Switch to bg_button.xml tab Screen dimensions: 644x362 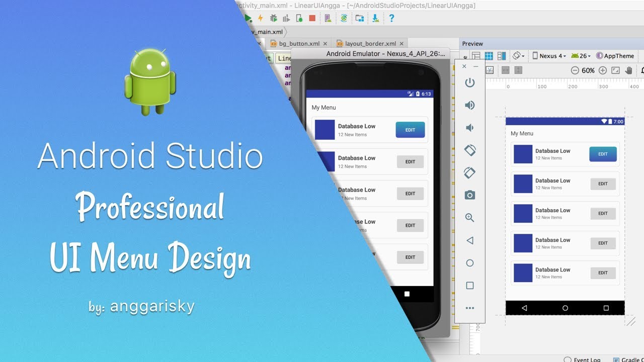pyautogui.click(x=299, y=44)
